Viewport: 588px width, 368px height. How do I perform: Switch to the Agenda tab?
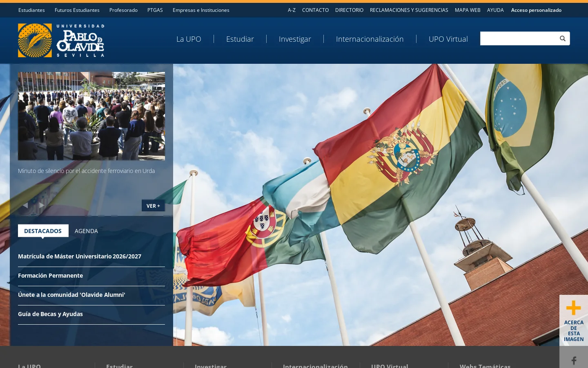pyautogui.click(x=86, y=231)
